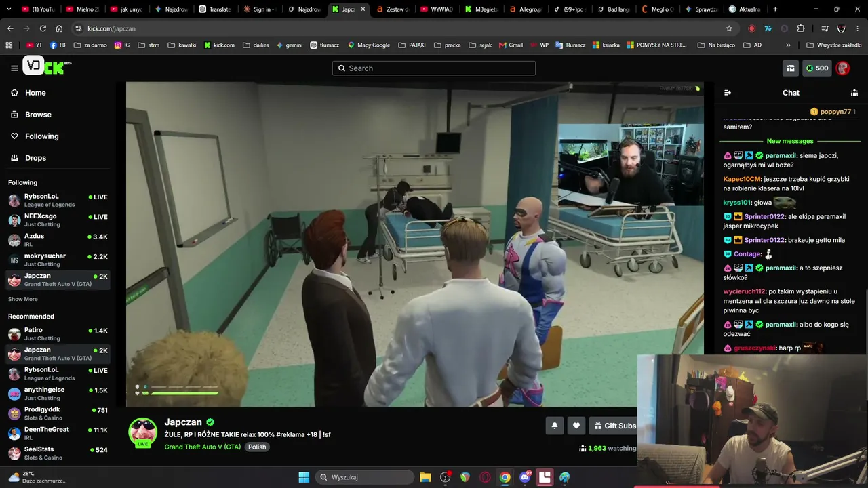This screenshot has height=488, width=868.
Task: Click username kryss101 in chat
Action: [737, 203]
